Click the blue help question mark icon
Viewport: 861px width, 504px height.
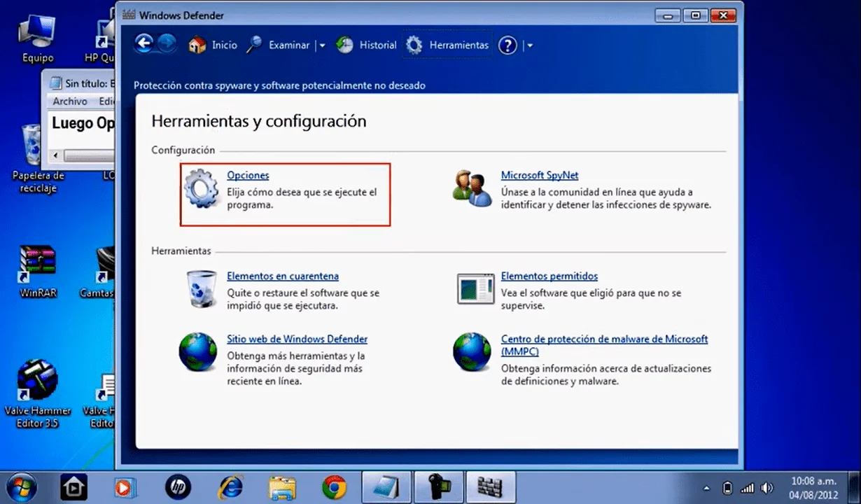pyautogui.click(x=507, y=45)
